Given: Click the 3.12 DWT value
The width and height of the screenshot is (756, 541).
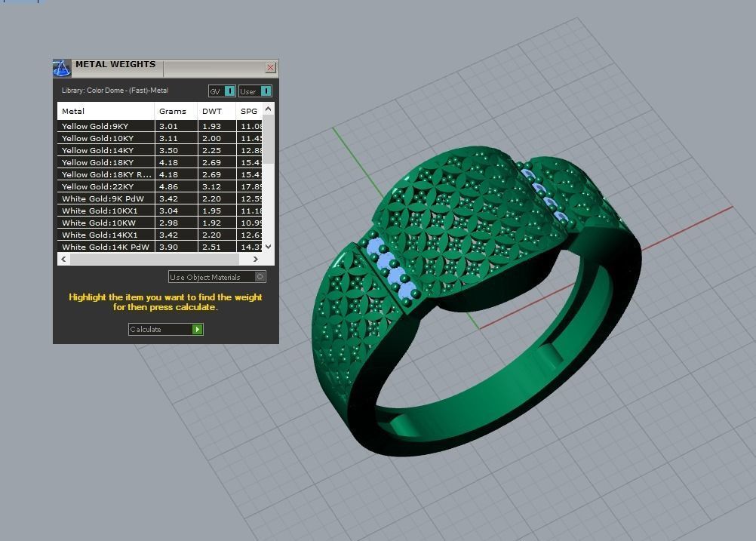Looking at the screenshot, I should click(212, 186).
